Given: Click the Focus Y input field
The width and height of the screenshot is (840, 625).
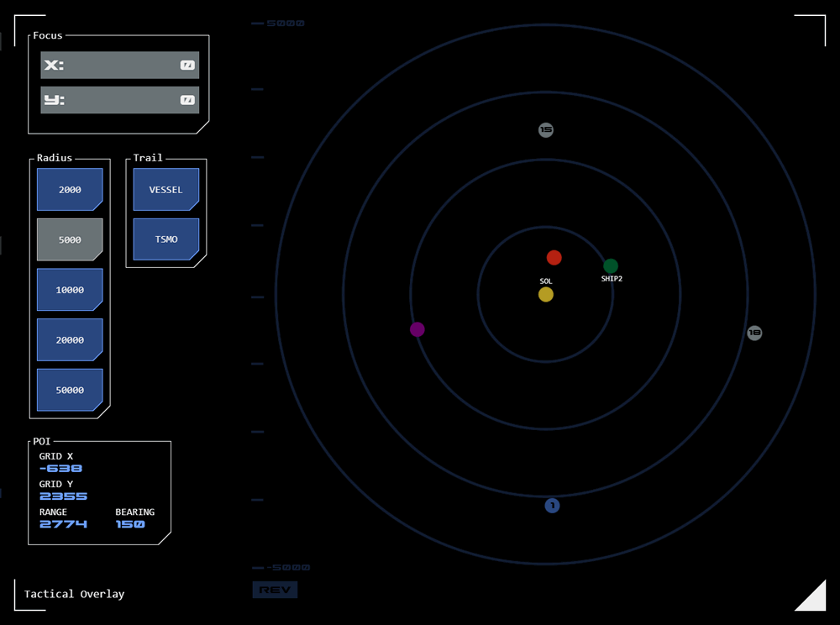Looking at the screenshot, I should point(120,100).
